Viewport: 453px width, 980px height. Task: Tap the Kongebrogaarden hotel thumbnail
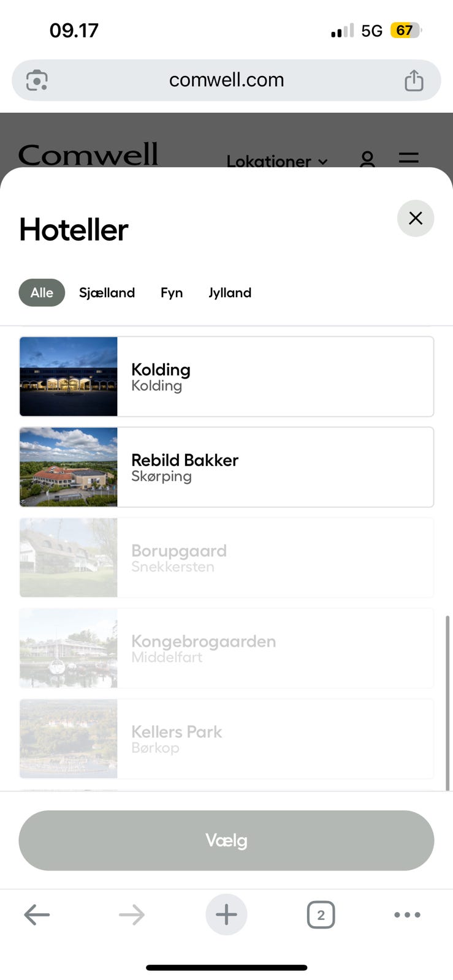click(x=69, y=648)
